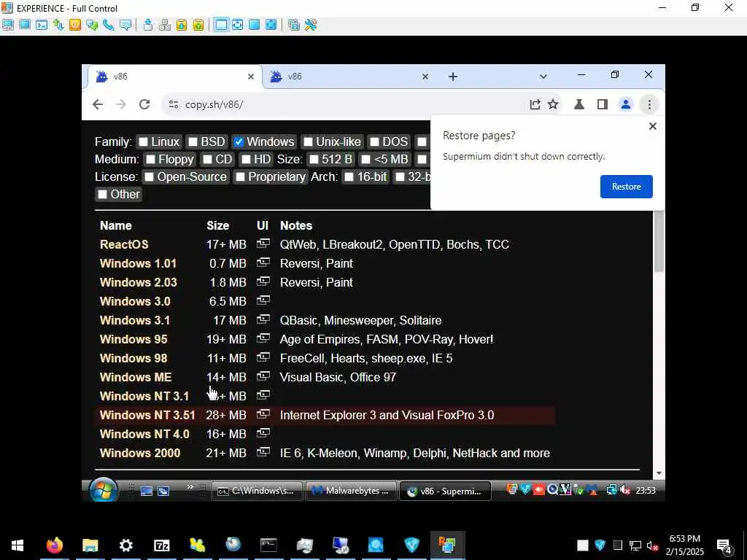This screenshot has width=747, height=560.
Task: Click the page vertical scrollbar thumb
Action: [659, 241]
